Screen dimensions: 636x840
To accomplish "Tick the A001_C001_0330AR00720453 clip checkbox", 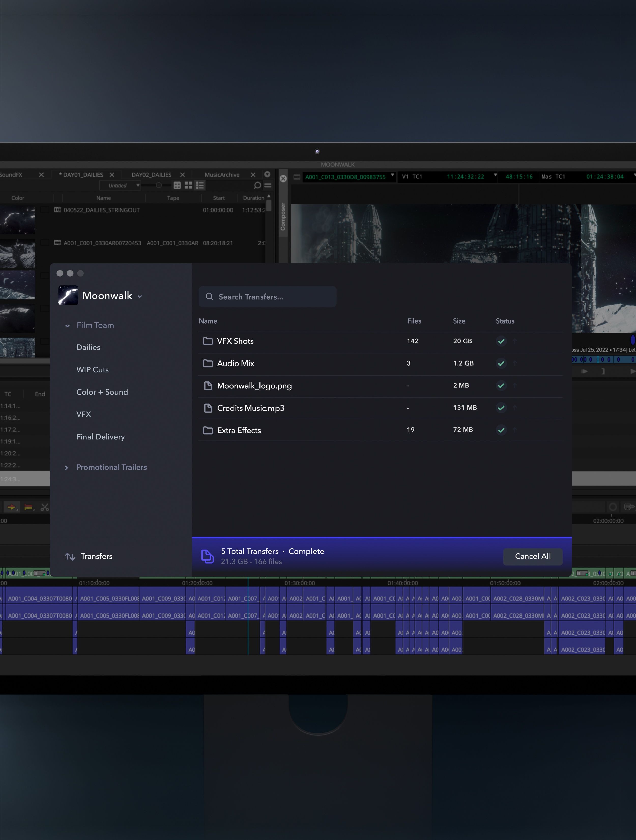I will pyautogui.click(x=45, y=243).
